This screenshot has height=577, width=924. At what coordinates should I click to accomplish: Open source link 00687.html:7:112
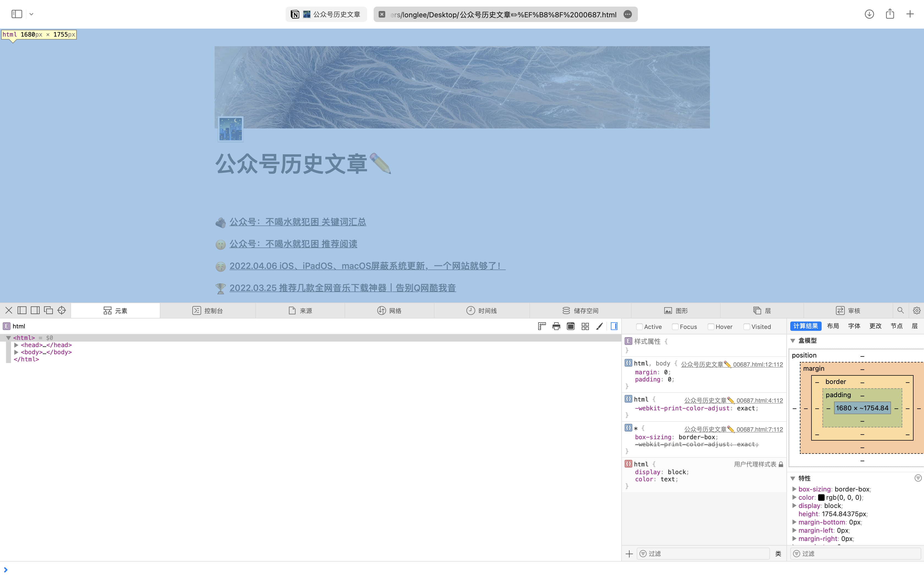(x=733, y=429)
